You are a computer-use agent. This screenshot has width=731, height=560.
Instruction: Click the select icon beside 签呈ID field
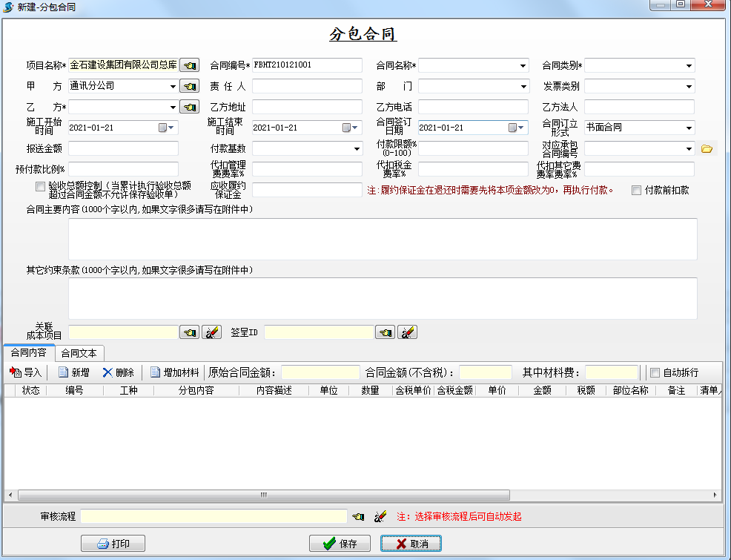click(x=386, y=332)
